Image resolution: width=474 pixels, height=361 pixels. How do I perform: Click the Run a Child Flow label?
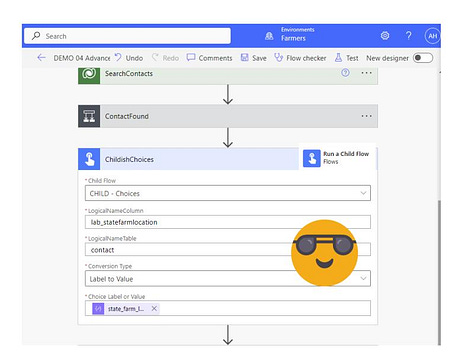346,154
